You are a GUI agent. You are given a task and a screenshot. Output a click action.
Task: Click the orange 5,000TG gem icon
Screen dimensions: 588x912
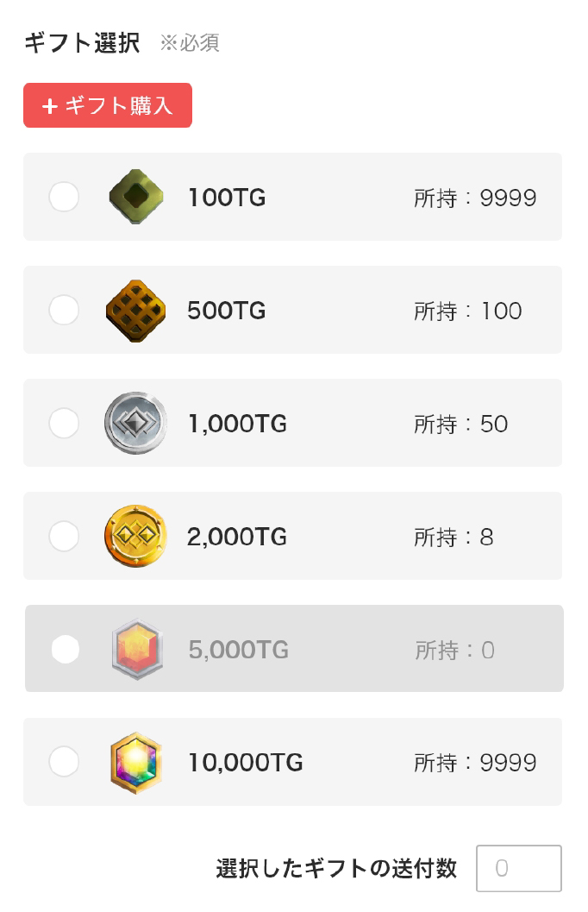(x=137, y=649)
